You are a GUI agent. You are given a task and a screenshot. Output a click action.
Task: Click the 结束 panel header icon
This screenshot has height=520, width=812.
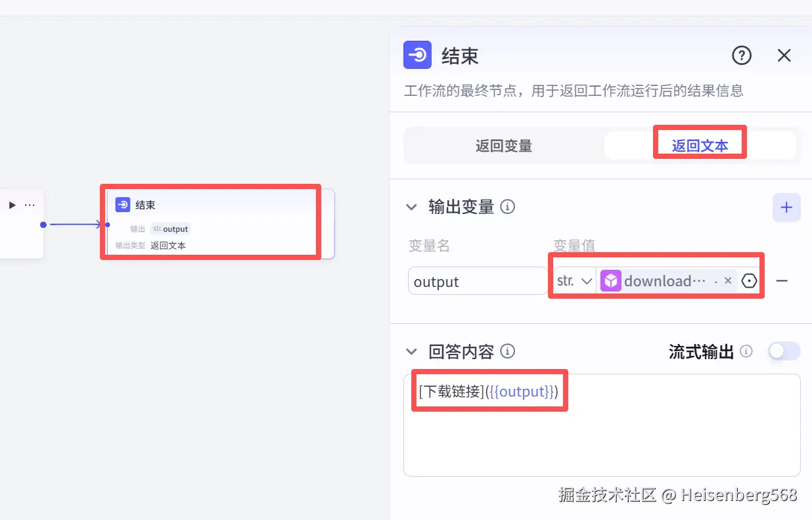[x=417, y=55]
